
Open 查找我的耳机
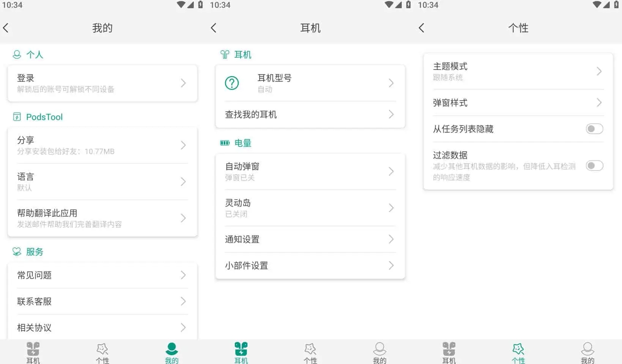pos(310,115)
